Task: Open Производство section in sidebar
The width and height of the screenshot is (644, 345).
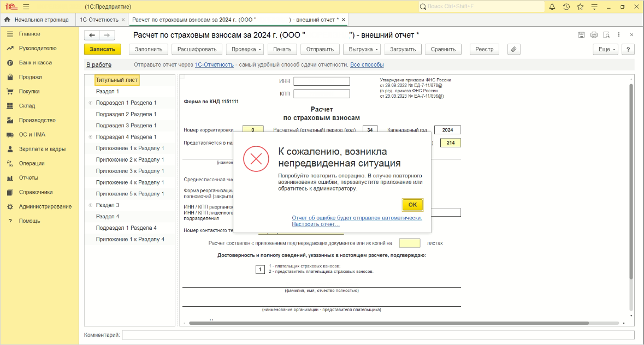Action: pyautogui.click(x=39, y=120)
